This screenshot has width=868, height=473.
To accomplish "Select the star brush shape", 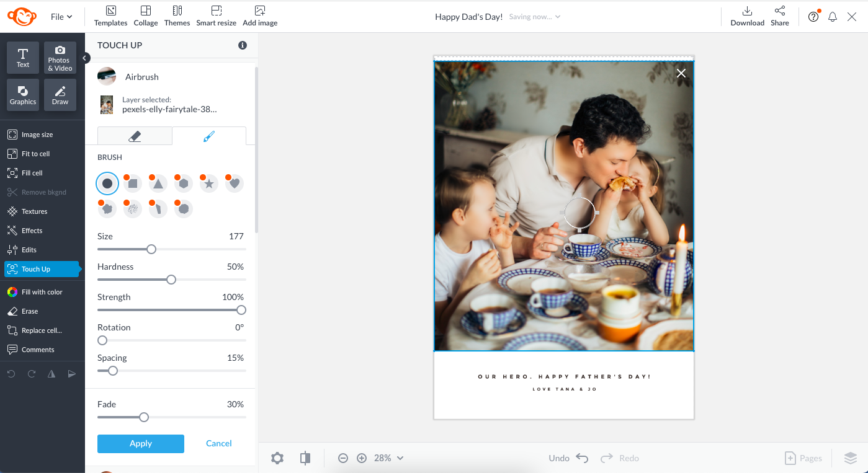I will 209,183.
